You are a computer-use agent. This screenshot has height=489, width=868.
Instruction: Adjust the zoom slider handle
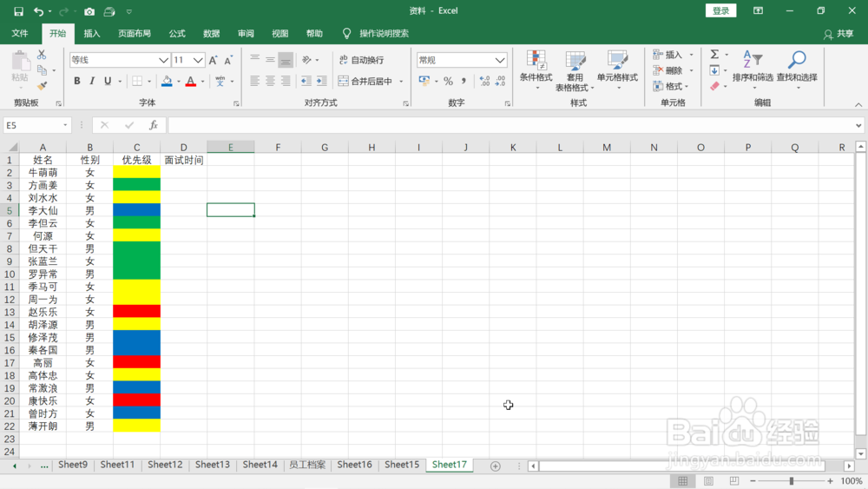coord(792,481)
